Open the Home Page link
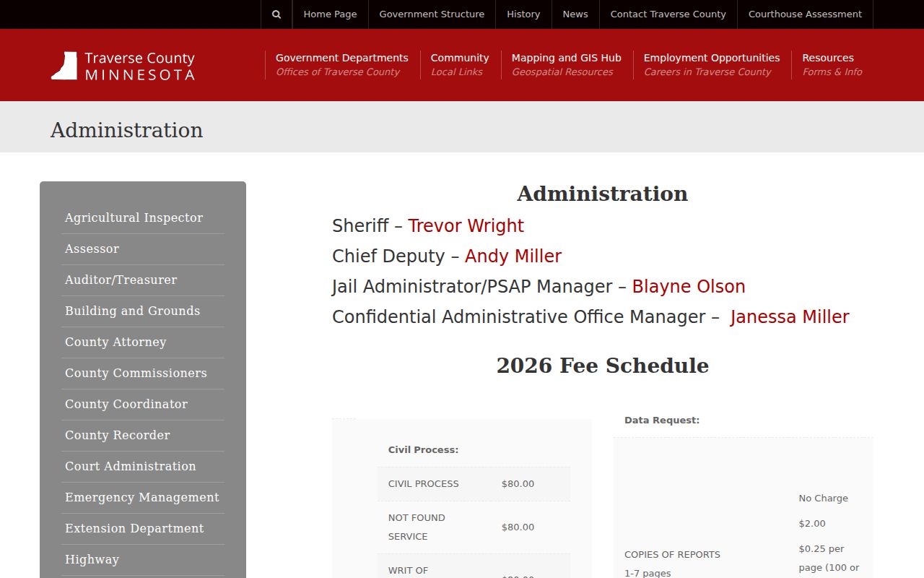 pyautogui.click(x=330, y=14)
